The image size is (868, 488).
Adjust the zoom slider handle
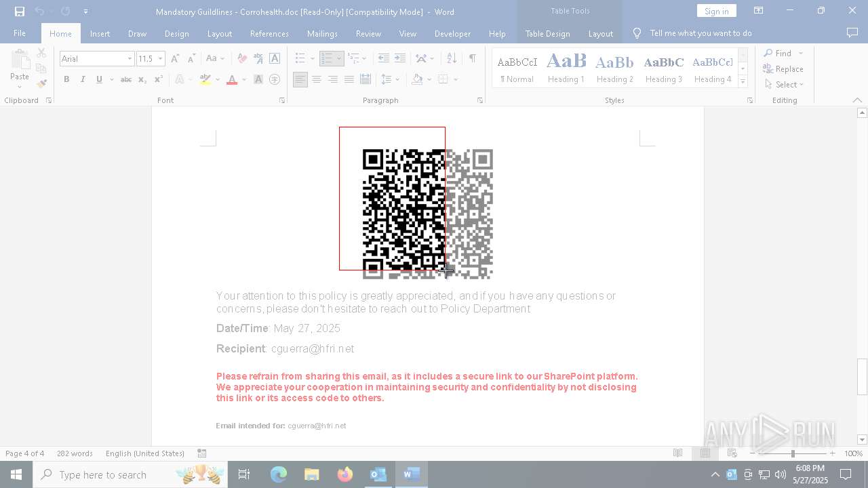coord(793,453)
